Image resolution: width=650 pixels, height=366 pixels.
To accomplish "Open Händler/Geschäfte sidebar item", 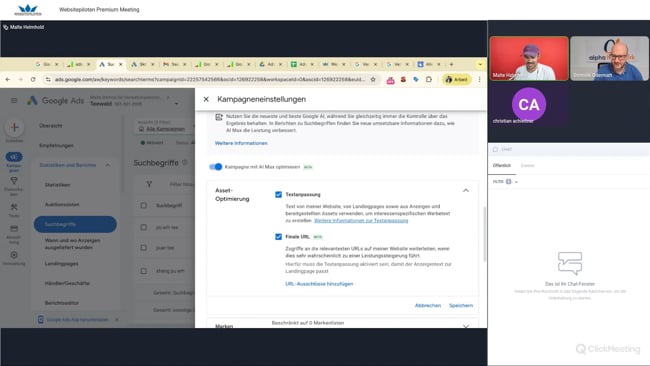I will 67,283.
